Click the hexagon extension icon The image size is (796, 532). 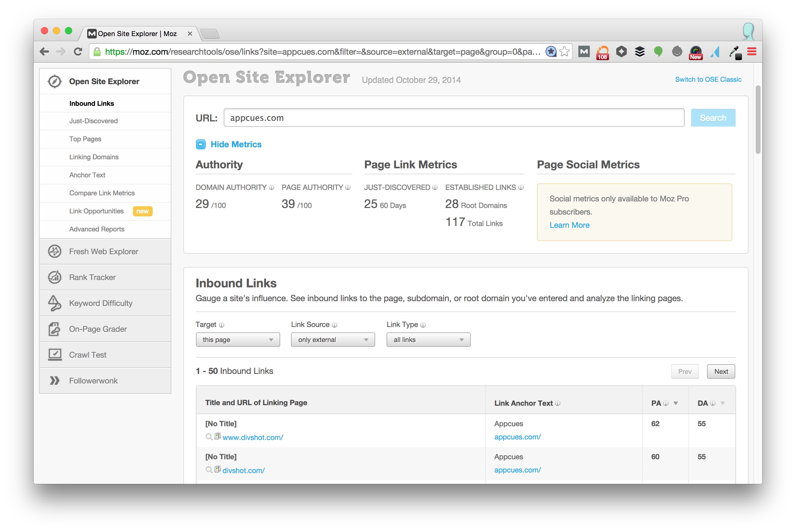click(621, 52)
